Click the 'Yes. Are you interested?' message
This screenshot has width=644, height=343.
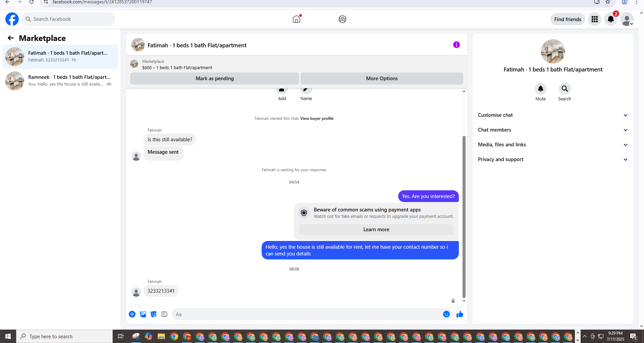click(x=428, y=196)
